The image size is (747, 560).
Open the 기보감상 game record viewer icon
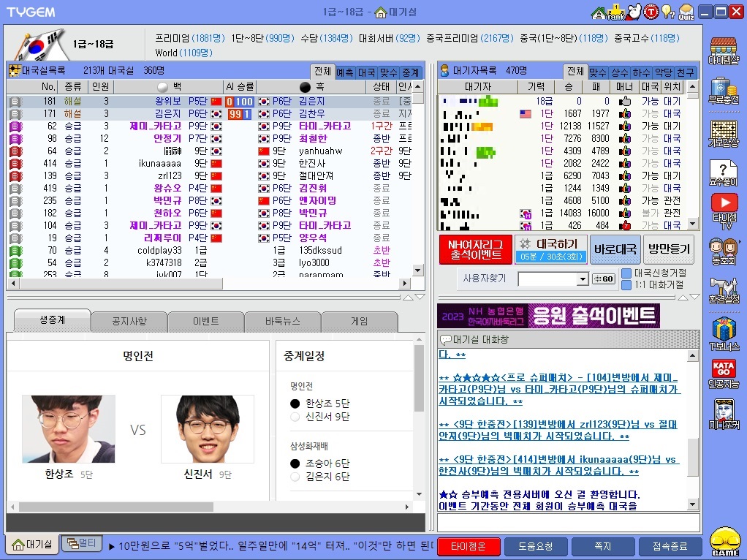tap(724, 134)
